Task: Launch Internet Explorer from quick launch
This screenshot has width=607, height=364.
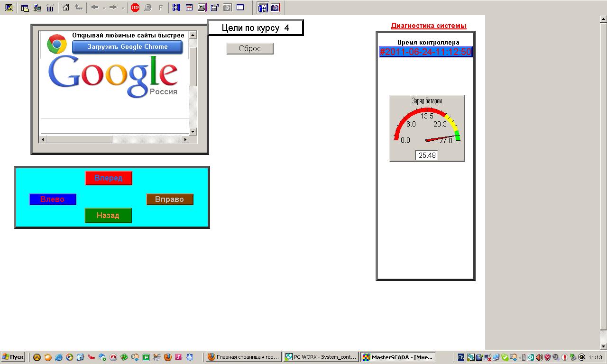Action: pos(59,357)
